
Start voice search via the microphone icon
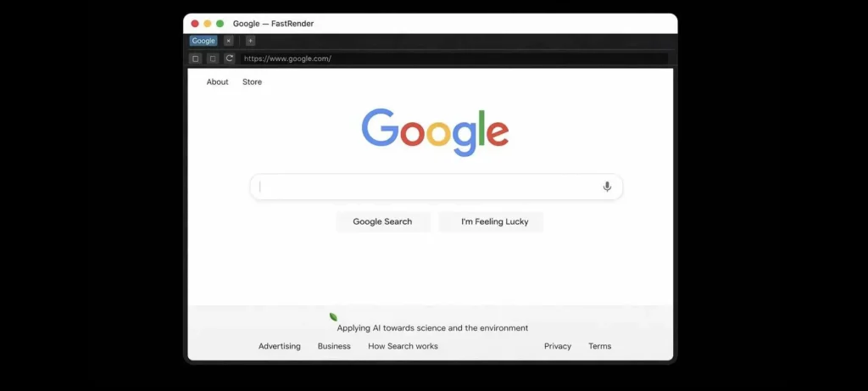607,187
